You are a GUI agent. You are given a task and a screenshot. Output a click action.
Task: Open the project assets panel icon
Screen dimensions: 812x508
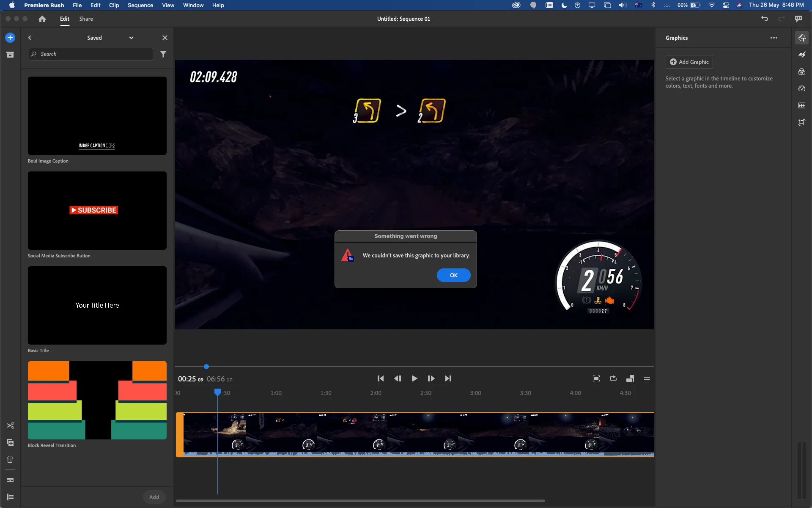click(10, 55)
